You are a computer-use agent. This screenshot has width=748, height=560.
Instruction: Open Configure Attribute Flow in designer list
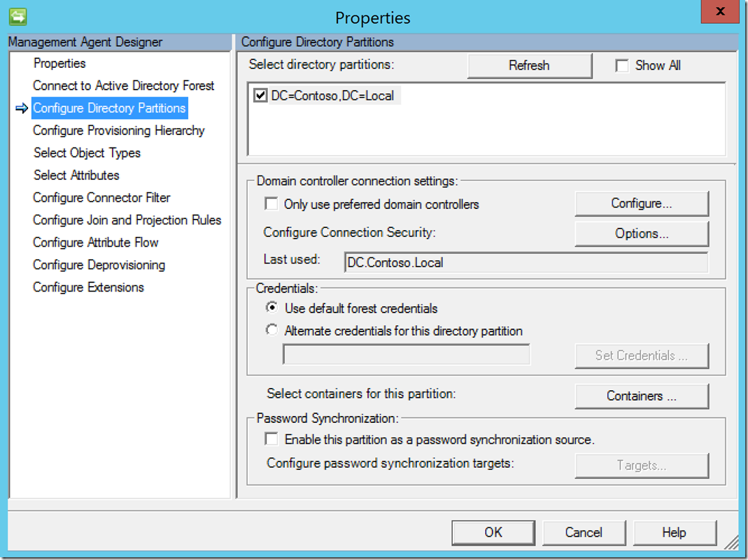[x=95, y=243]
